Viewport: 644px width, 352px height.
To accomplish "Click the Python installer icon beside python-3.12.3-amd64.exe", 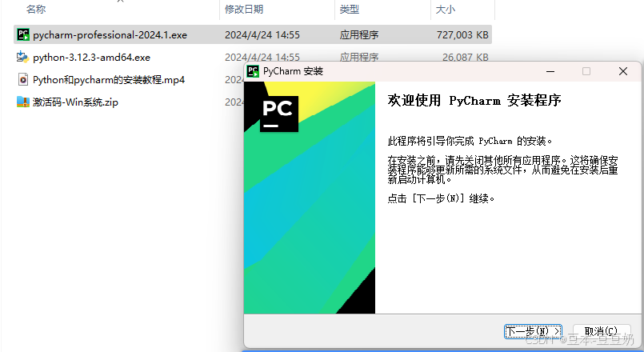I will pyautogui.click(x=22, y=57).
